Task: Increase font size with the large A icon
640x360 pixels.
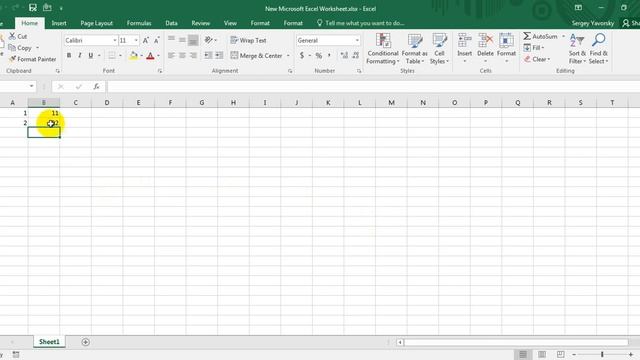Action: point(146,40)
